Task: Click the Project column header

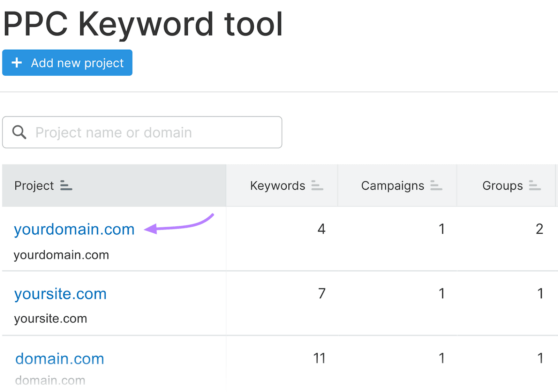Action: pos(33,186)
